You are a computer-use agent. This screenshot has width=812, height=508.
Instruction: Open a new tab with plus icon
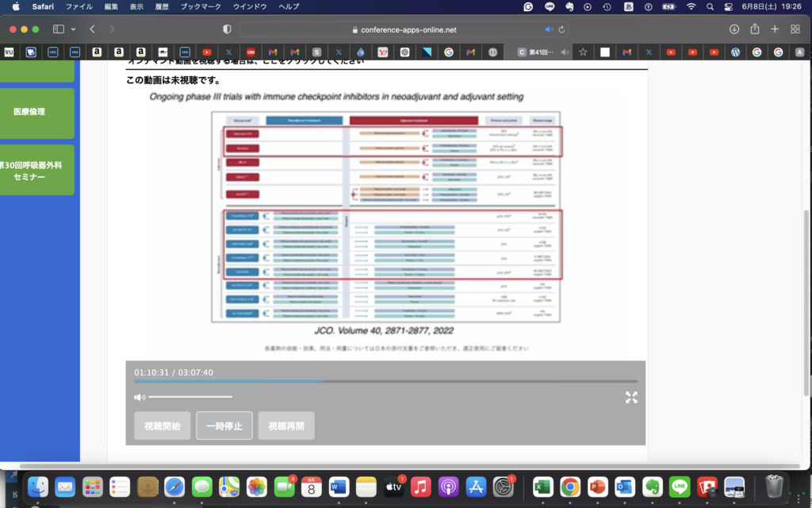pos(775,29)
